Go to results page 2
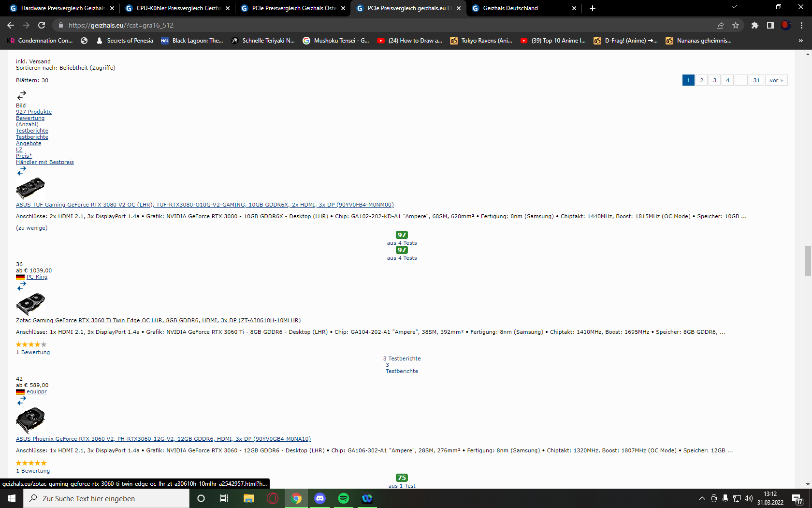This screenshot has height=508, width=812. tap(701, 80)
